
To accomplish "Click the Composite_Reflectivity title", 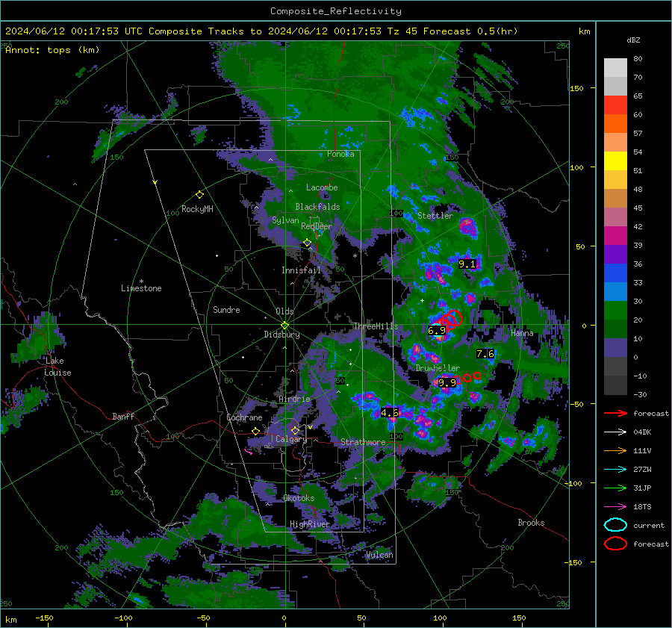I will [x=336, y=11].
